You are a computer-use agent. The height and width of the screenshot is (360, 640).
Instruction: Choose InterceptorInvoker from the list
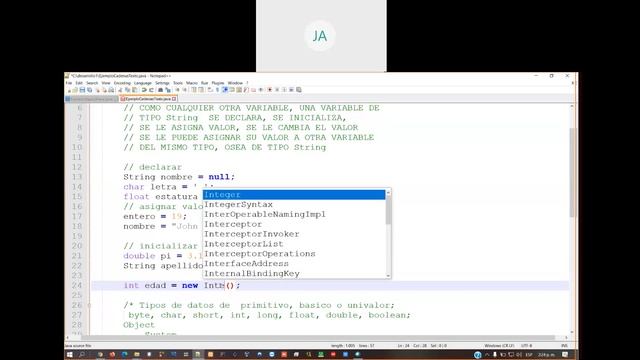[294, 234]
